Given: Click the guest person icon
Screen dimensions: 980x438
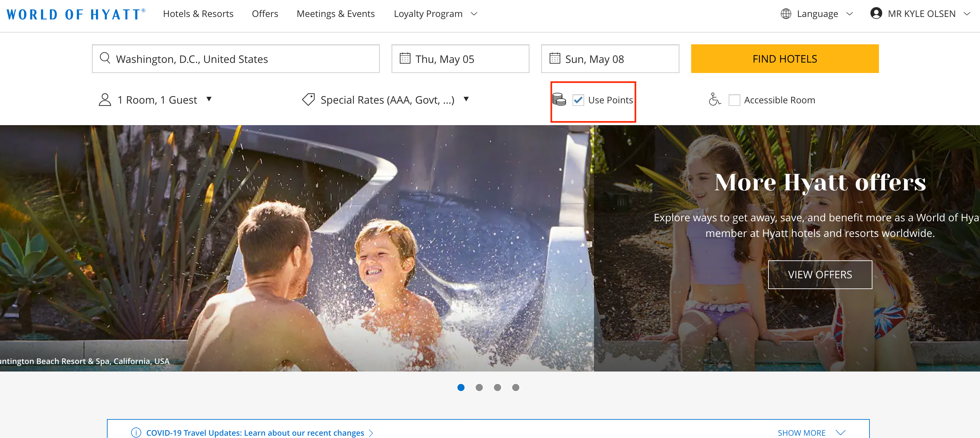Looking at the screenshot, I should 105,100.
